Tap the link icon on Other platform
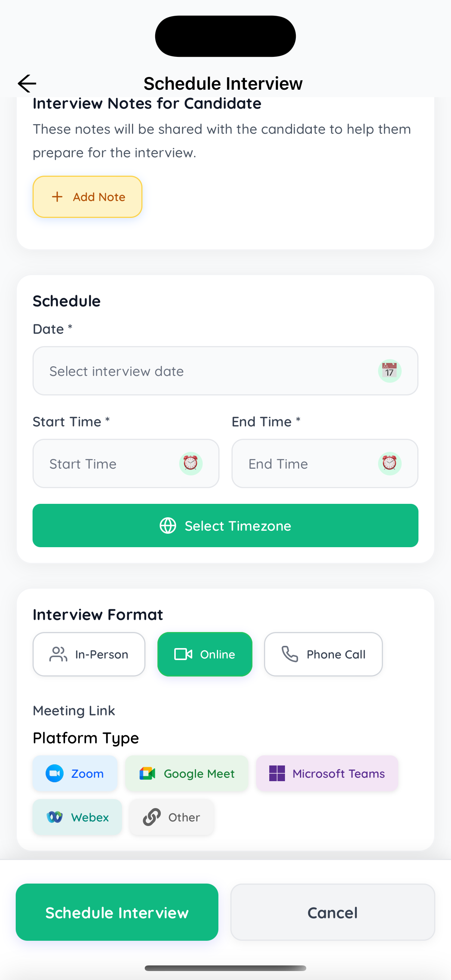This screenshot has height=980, width=451. 151,817
